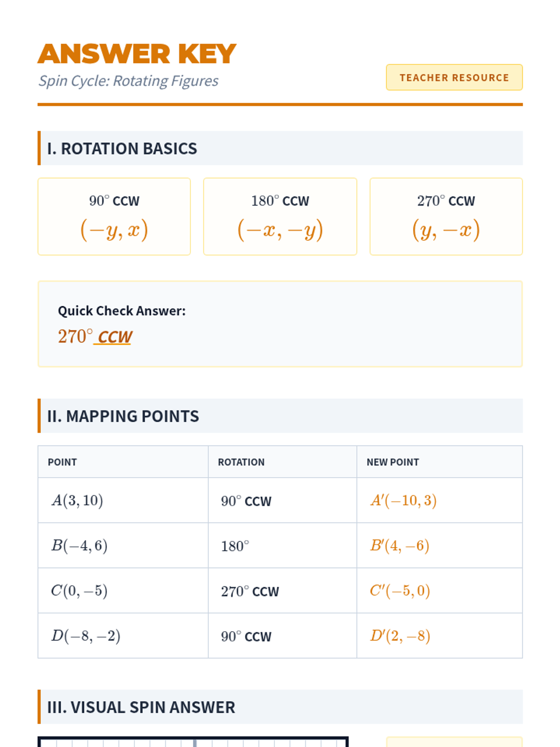Click the ROTATION column header

(x=241, y=462)
